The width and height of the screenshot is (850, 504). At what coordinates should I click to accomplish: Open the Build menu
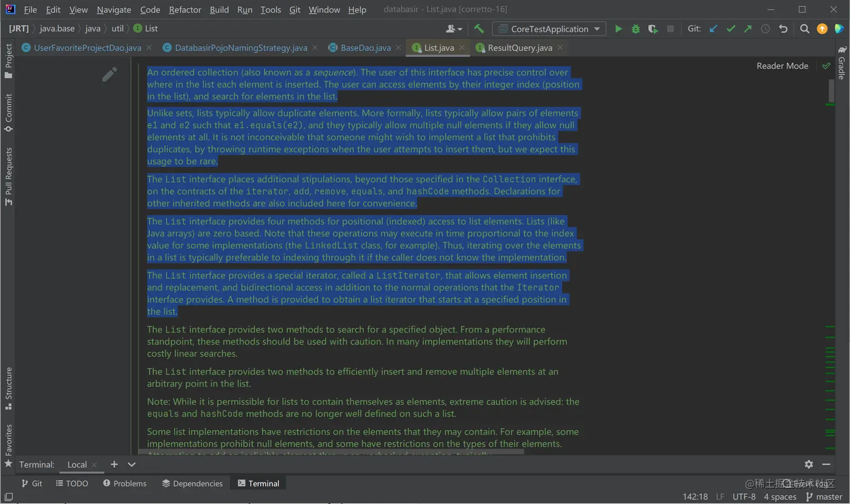[219, 10]
